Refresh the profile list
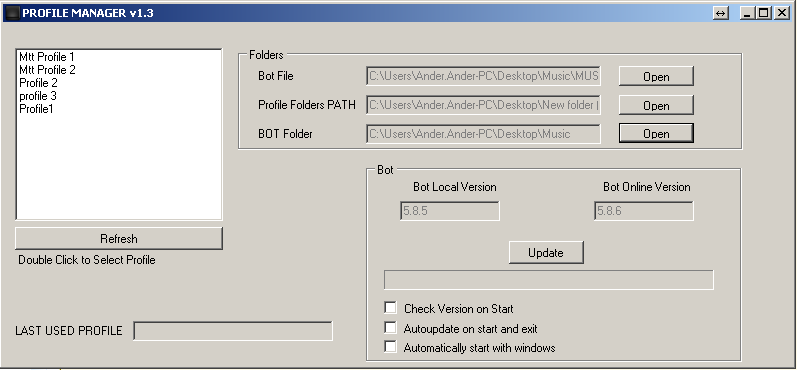Image resolution: width=797 pixels, height=370 pixels. 119,238
